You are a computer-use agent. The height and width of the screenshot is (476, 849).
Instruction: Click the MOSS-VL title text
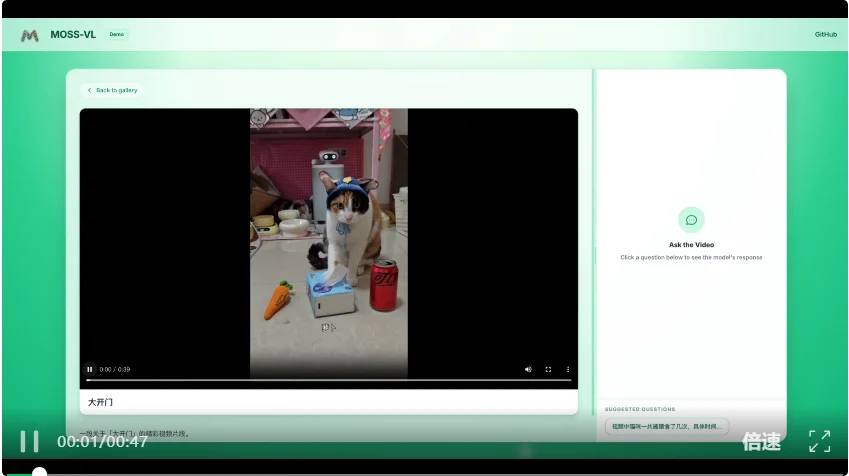pos(73,34)
